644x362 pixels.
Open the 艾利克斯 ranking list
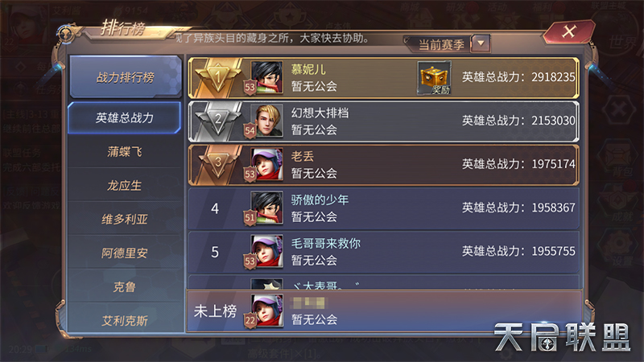(125, 320)
